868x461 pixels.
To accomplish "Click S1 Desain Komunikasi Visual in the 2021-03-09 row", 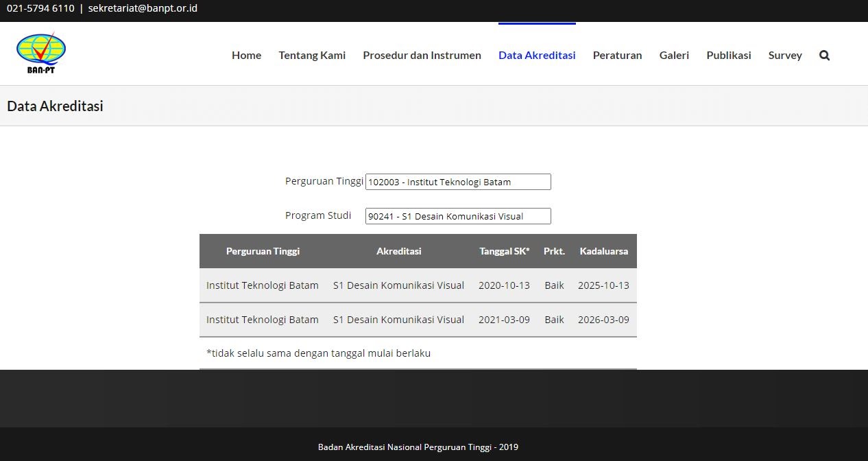I will (398, 320).
